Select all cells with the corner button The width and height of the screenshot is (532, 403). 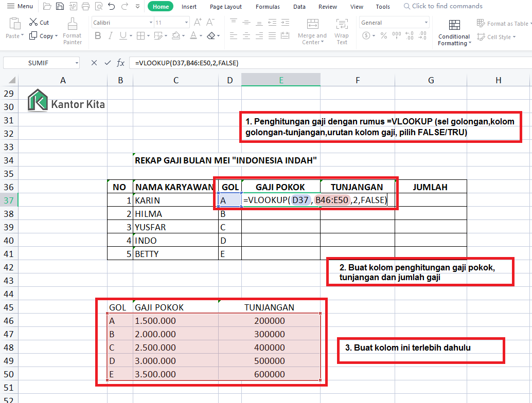11,80
